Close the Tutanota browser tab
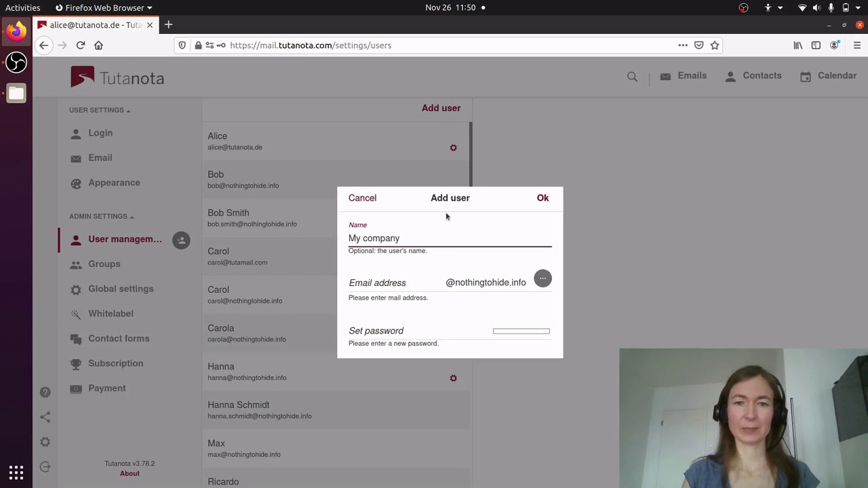 (x=150, y=25)
